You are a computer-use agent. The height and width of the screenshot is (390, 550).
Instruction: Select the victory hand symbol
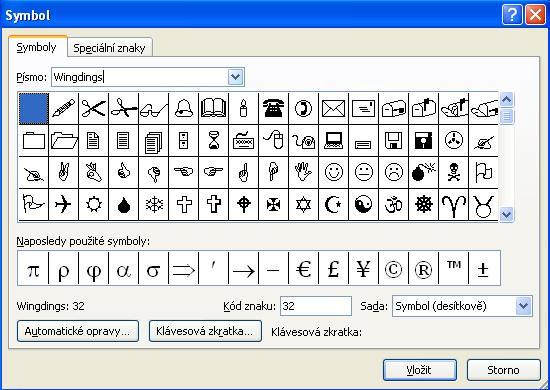point(63,173)
